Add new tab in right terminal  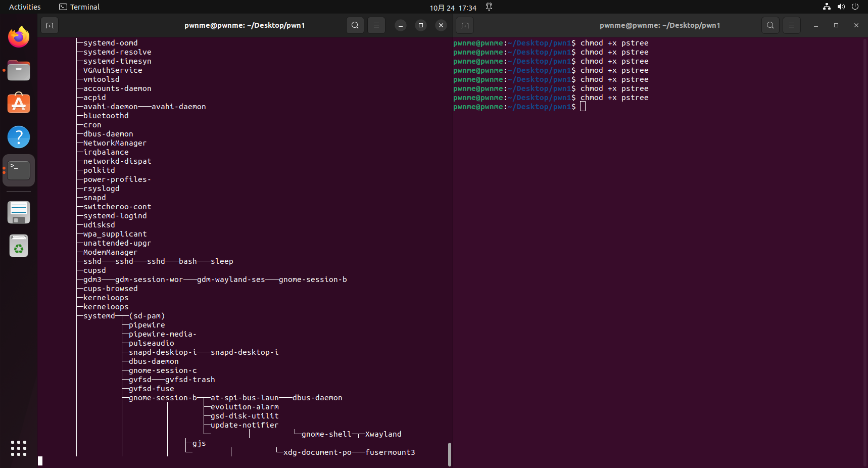pos(465,25)
